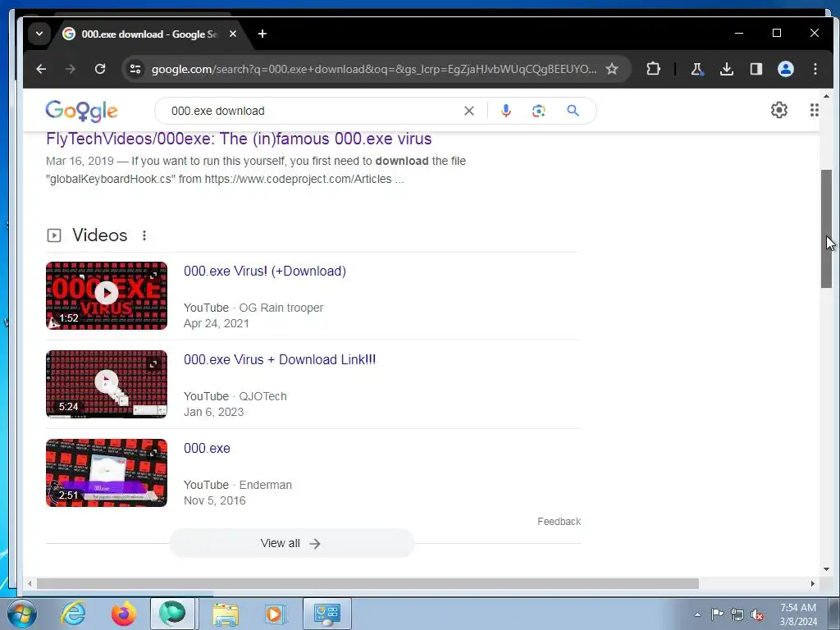Open the Google apps grid

pos(815,110)
